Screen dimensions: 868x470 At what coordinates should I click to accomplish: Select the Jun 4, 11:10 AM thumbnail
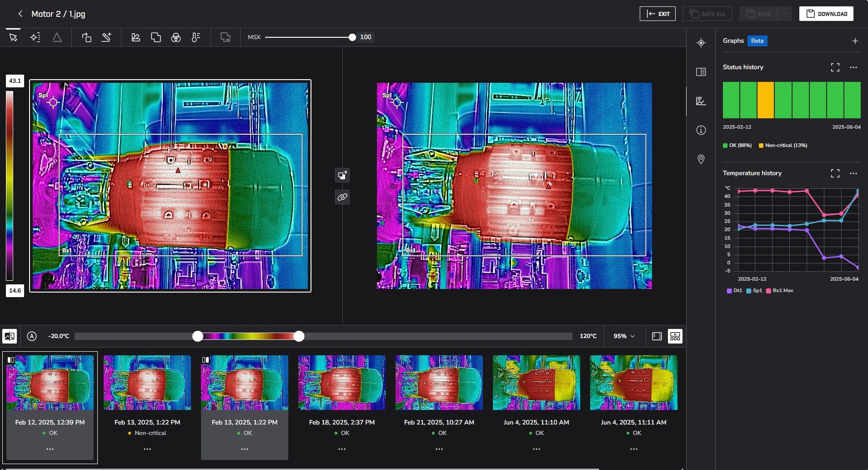point(536,383)
